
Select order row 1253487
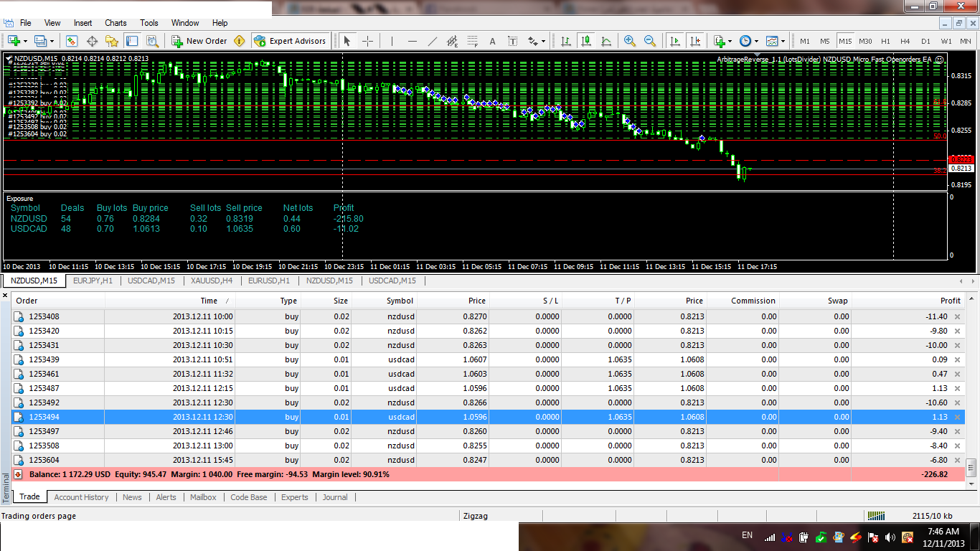[488, 388]
